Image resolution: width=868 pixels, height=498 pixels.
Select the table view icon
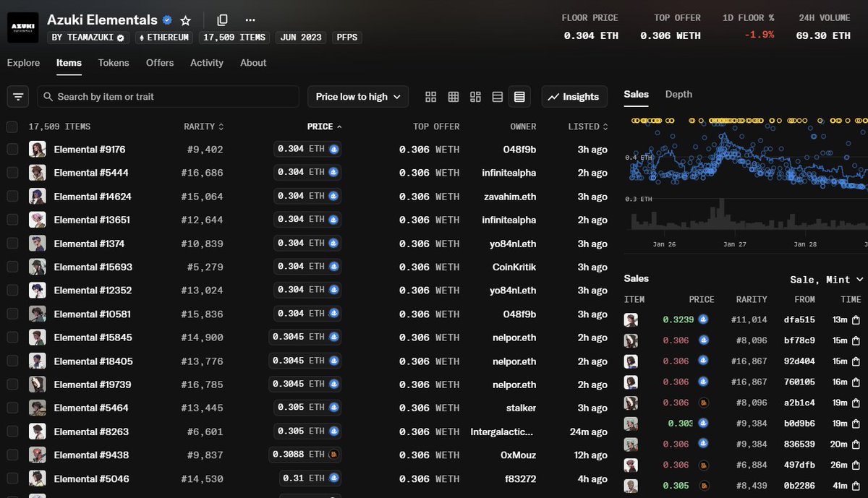tap(519, 96)
